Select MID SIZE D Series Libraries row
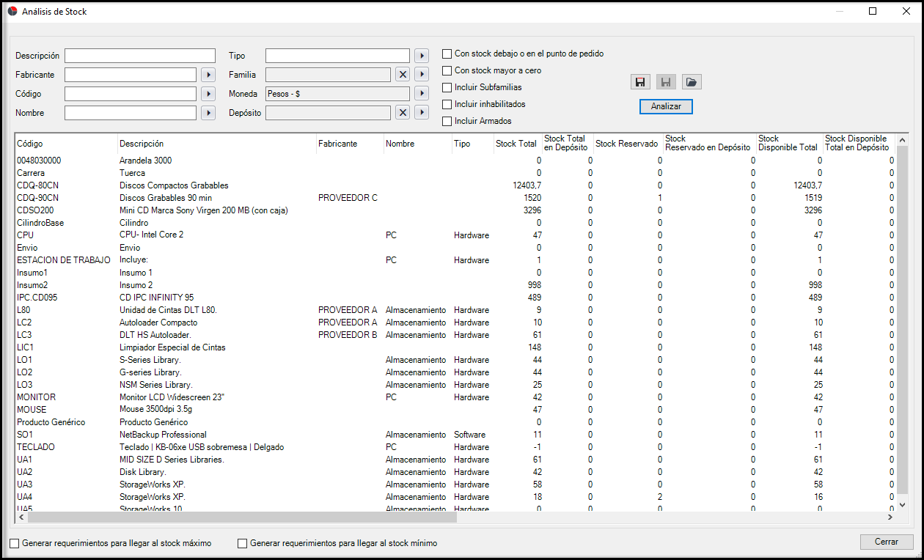924x560 pixels. [x=455, y=460]
